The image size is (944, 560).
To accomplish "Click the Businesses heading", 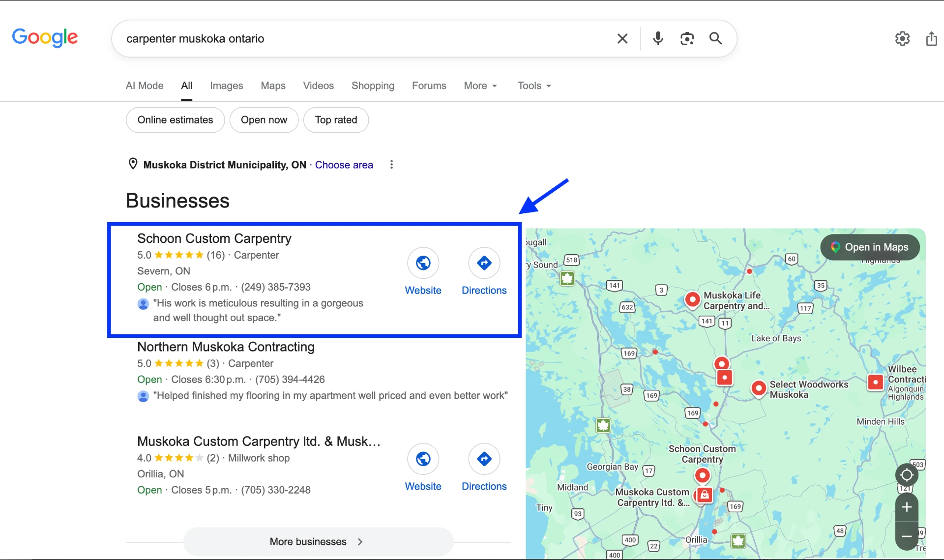I will [x=177, y=201].
